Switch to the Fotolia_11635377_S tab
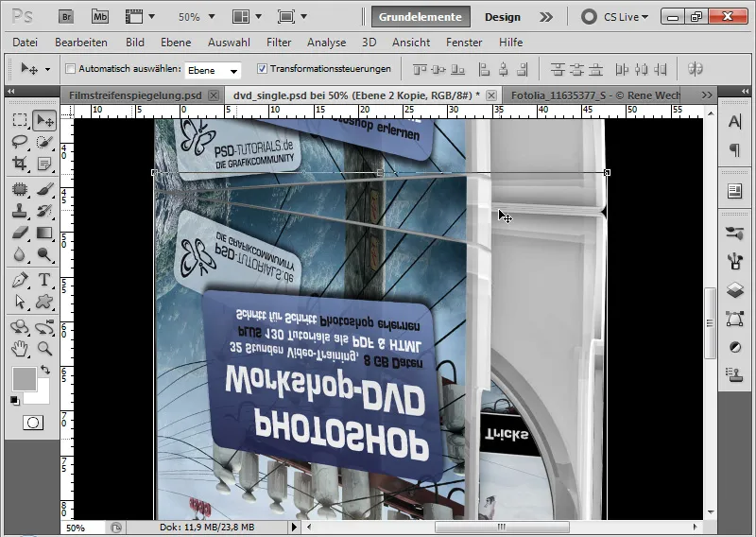The width and height of the screenshot is (756, 537). point(595,95)
